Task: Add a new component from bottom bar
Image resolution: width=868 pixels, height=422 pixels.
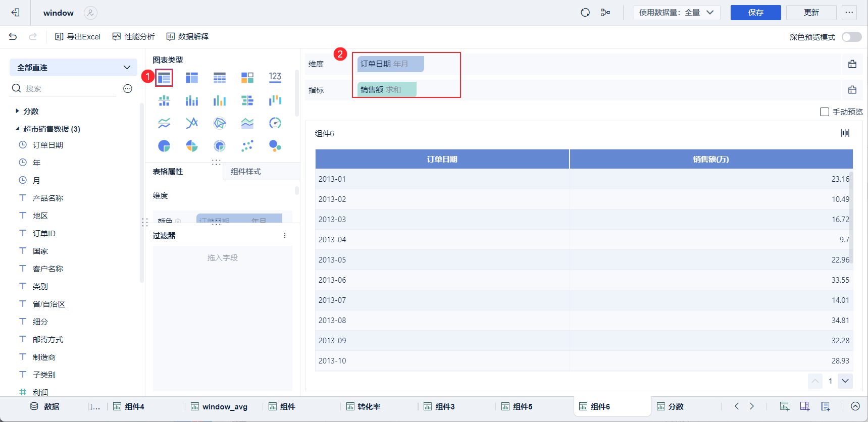Action: (x=784, y=406)
